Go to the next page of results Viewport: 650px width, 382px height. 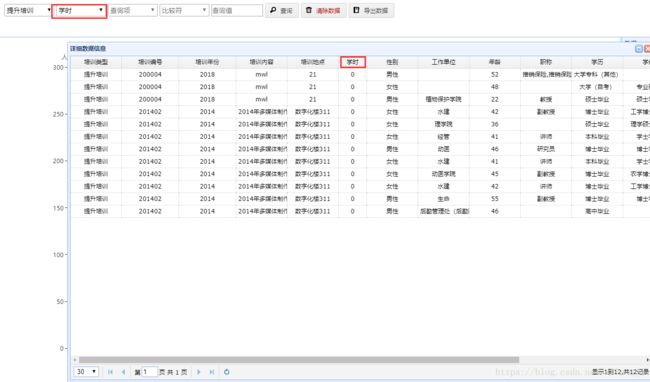pyautogui.click(x=199, y=372)
